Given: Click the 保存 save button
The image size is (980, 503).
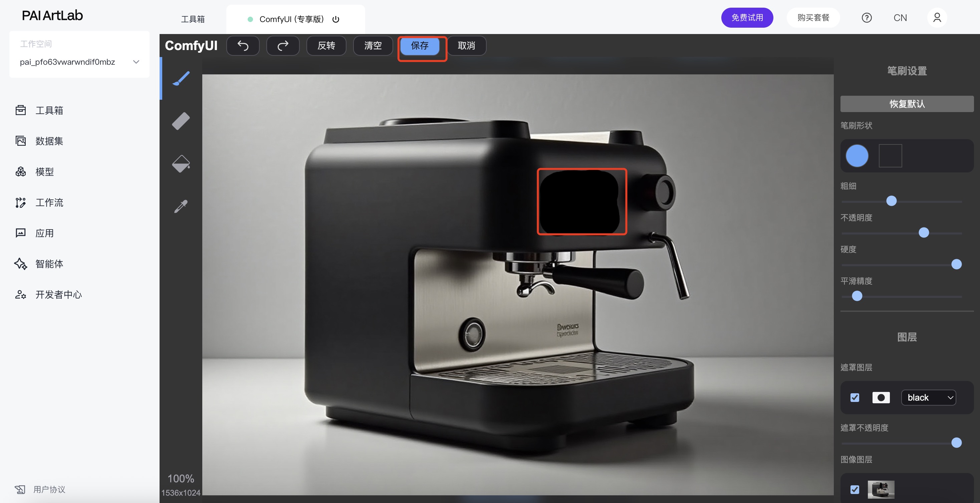Looking at the screenshot, I should (x=420, y=46).
